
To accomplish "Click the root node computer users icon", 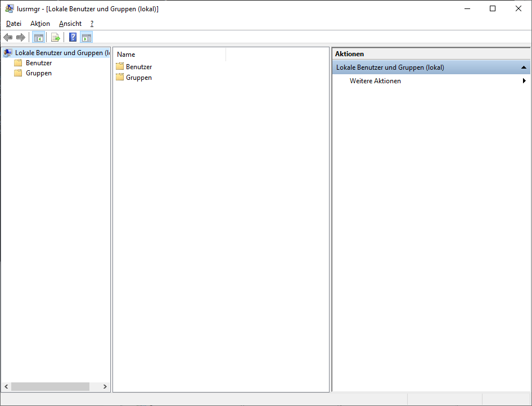I will click(x=8, y=52).
